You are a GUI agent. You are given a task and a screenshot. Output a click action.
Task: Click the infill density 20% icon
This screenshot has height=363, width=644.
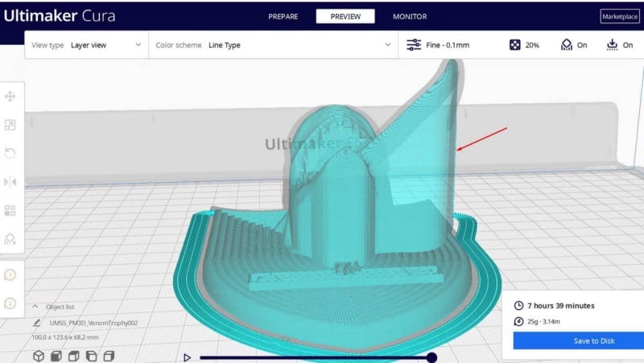tap(515, 45)
